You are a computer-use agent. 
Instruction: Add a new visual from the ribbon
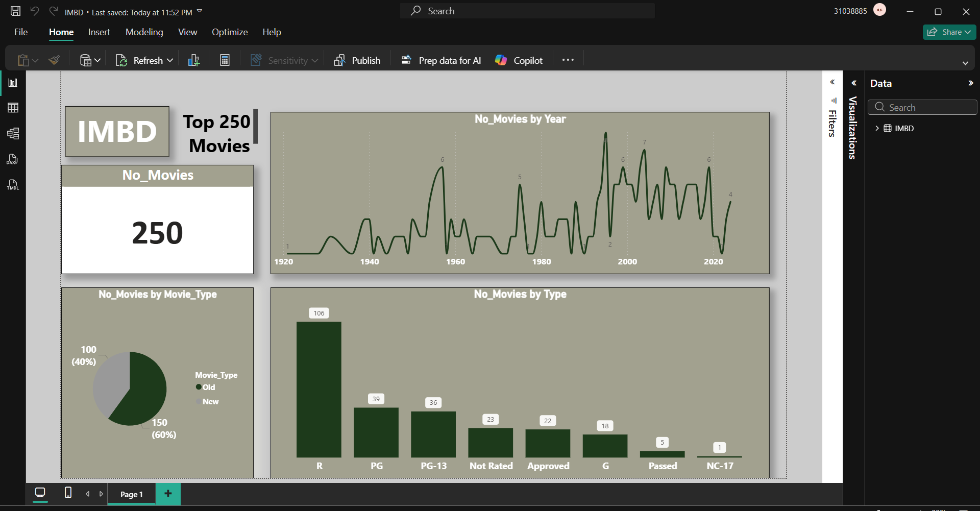193,60
